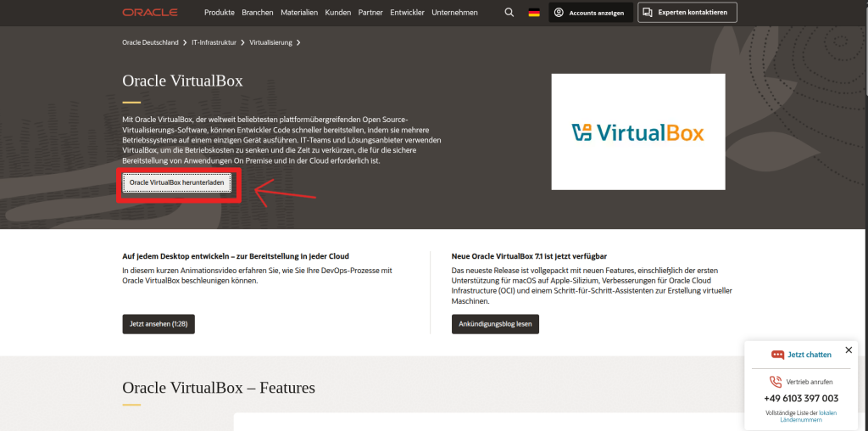This screenshot has width=868, height=431.
Task: Go to Oracle Deutschland breadcrumb
Action: click(x=151, y=42)
